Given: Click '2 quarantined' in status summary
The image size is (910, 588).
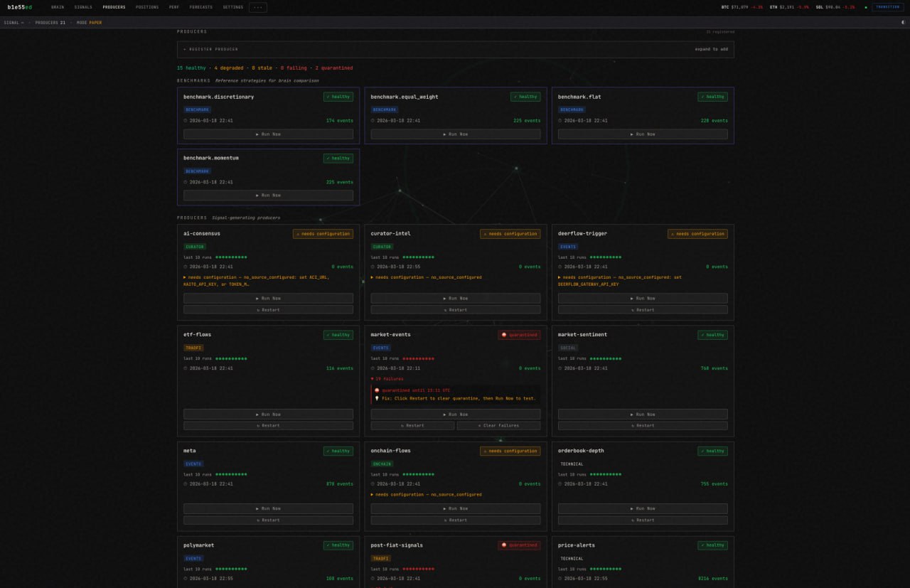Looking at the screenshot, I should 334,68.
